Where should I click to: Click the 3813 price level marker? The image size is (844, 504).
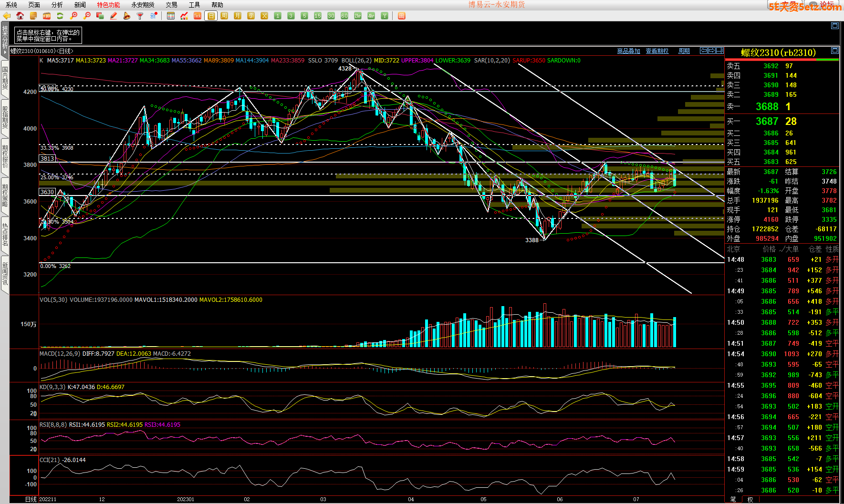(47, 158)
